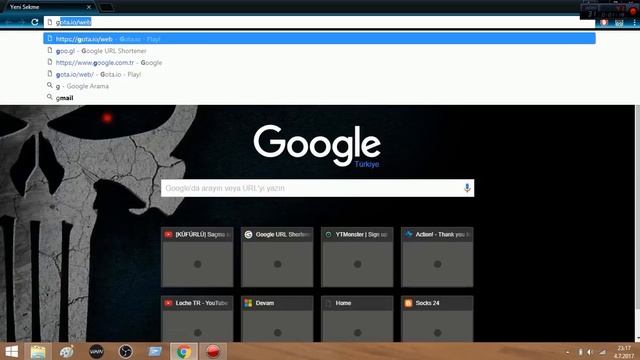Open a new tab with the small tab button
640x360 pixels.
107,7
